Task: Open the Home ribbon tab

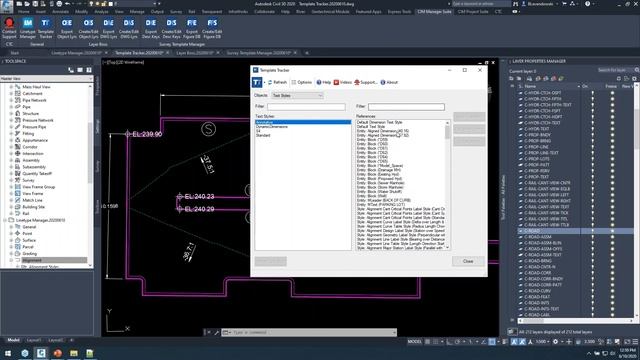Action: [x=24, y=12]
